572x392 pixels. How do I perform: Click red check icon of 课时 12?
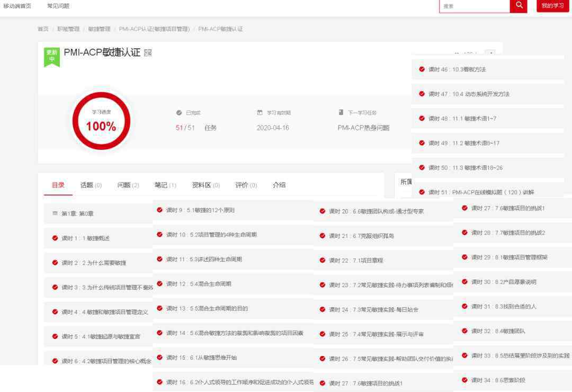click(159, 283)
